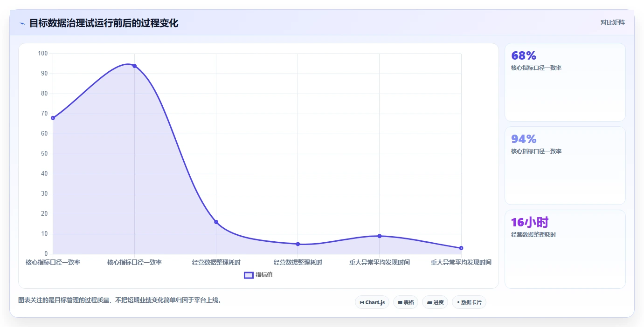The width and height of the screenshot is (644, 327).
Task: Click the 68% value in the stat card
Action: (x=524, y=56)
